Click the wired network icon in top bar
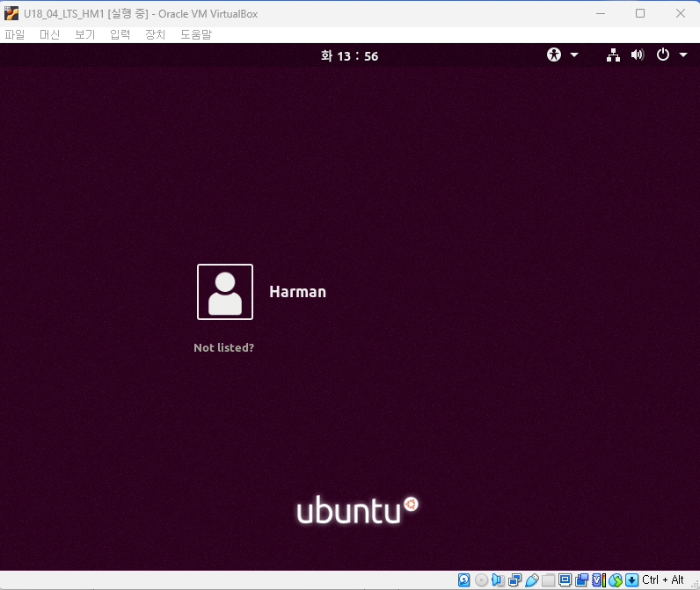 coord(614,55)
